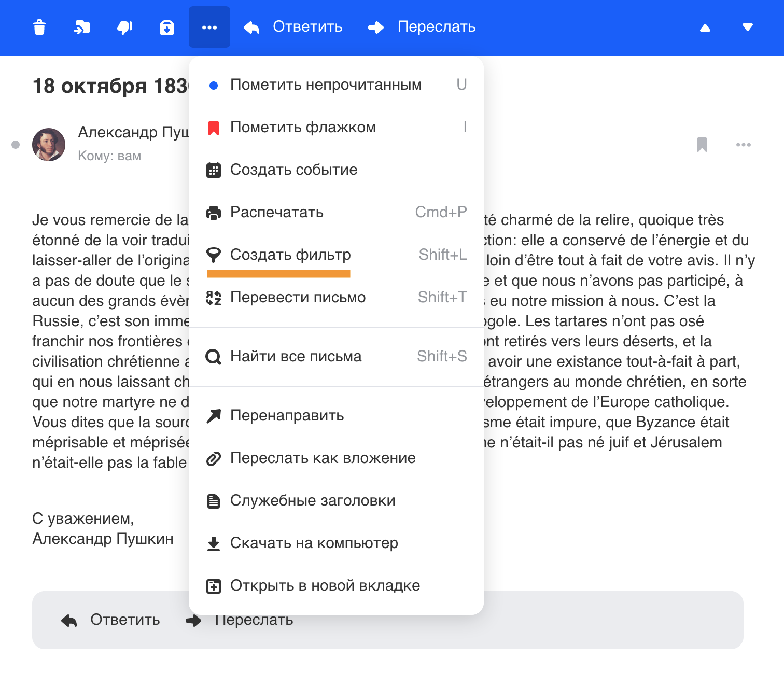Click the forward arrow icon in the bottom bar
The height and width of the screenshot is (673, 784).
[193, 621]
